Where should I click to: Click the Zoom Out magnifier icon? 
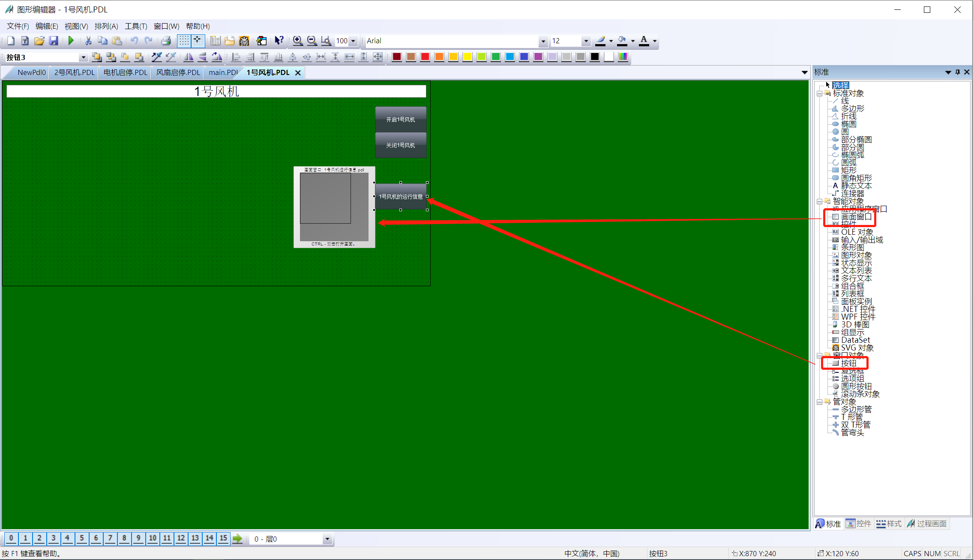(x=312, y=41)
